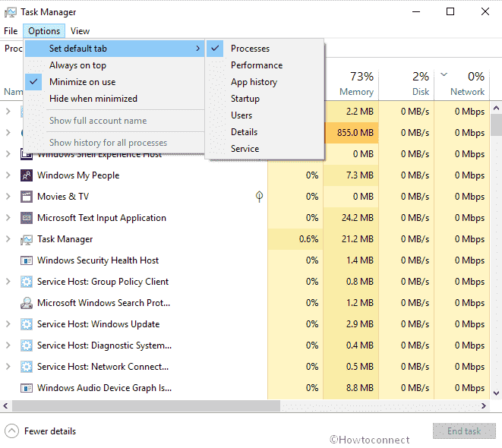502x448 pixels.
Task: Click the horizontal scrollbar right arrow
Action: 484,406
